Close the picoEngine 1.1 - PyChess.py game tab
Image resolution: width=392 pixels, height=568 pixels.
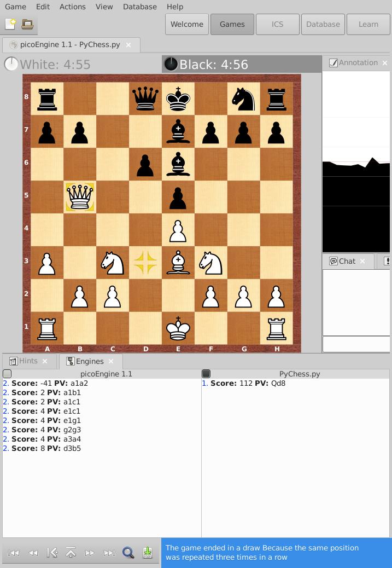[x=129, y=45]
